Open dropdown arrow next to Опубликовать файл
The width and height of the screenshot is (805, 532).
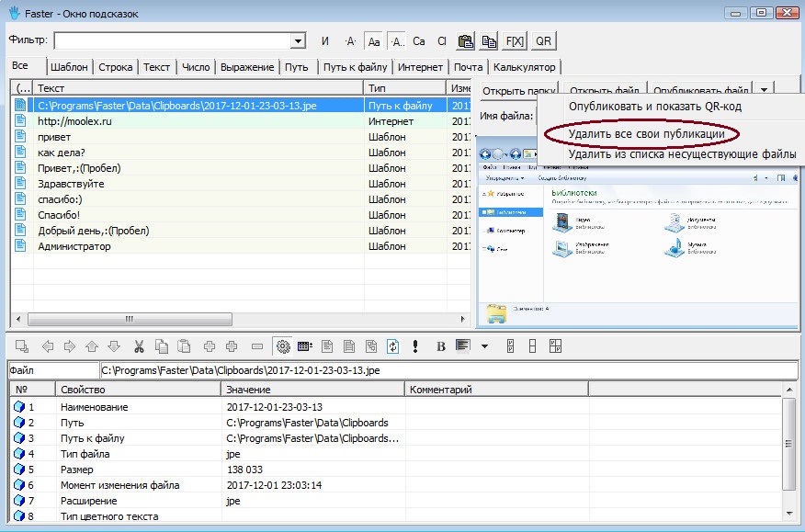(764, 90)
